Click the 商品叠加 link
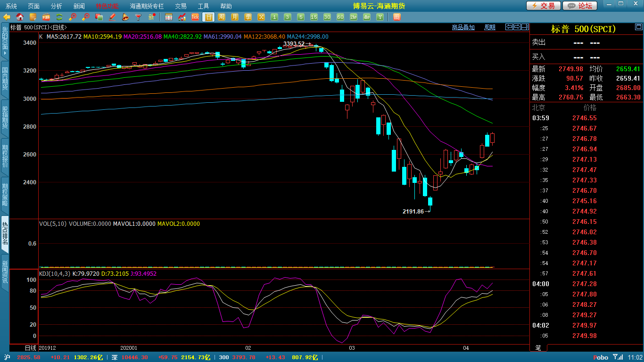This screenshot has height=362, width=644. (x=463, y=27)
